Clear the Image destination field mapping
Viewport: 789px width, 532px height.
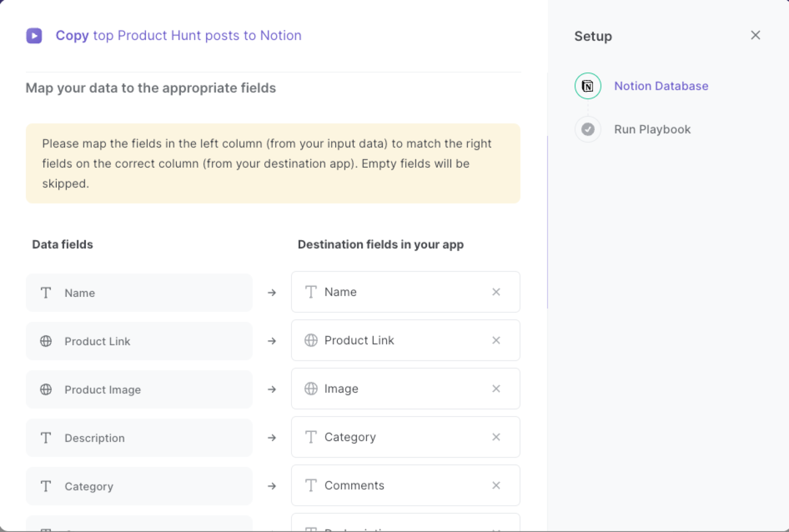(496, 389)
